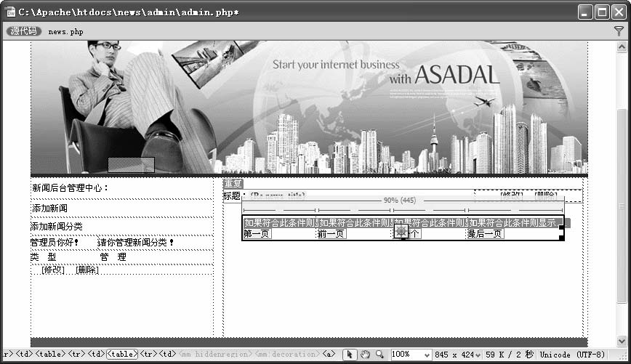The height and width of the screenshot is (364, 631).
Task: Click the 前一页 previous page link
Action: [331, 234]
